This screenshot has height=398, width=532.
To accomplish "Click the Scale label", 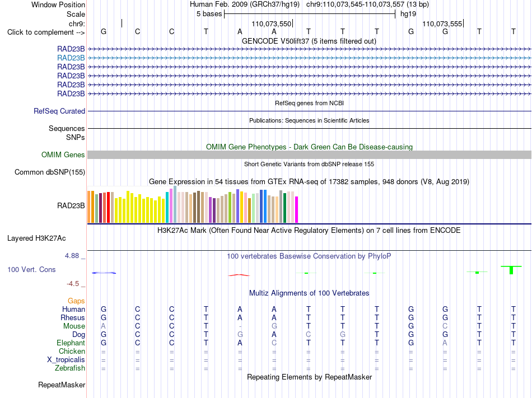I will click(76, 14).
